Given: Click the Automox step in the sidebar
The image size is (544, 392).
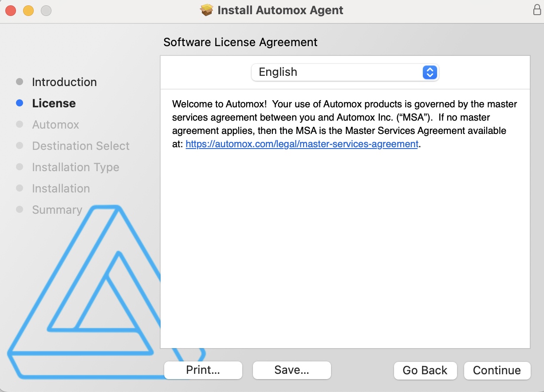Looking at the screenshot, I should tap(55, 125).
